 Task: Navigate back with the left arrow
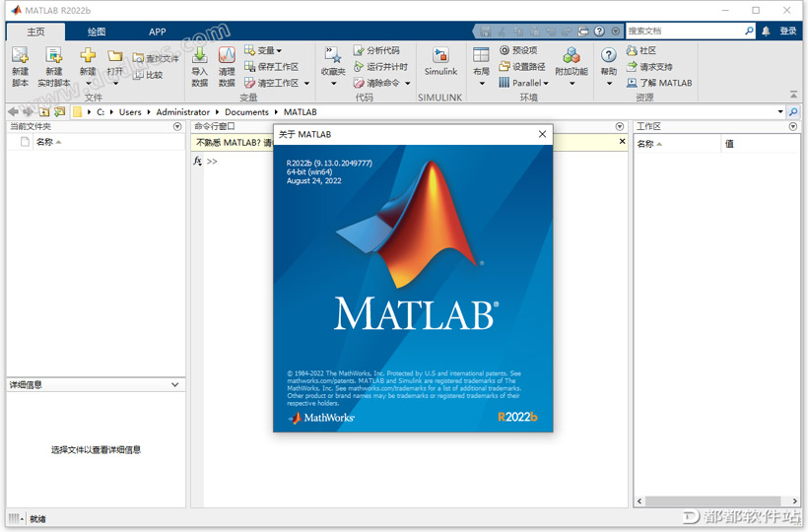click(14, 111)
